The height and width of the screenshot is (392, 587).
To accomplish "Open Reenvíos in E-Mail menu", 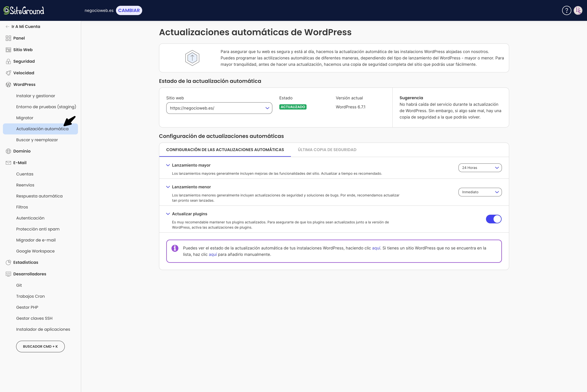I will click(25, 185).
